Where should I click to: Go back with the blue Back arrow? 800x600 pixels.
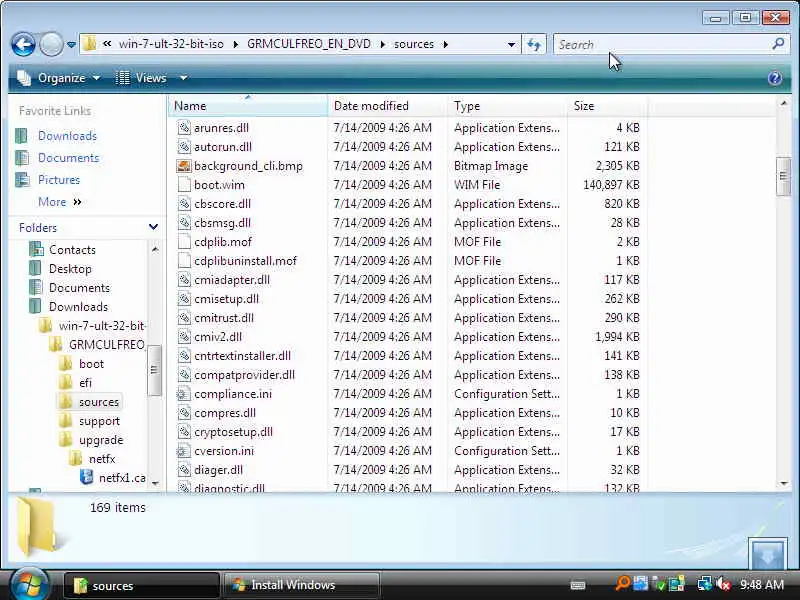point(23,44)
